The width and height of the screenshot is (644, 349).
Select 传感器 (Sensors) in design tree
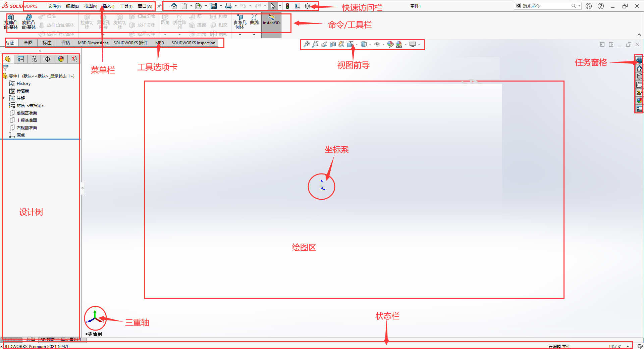tap(19, 91)
